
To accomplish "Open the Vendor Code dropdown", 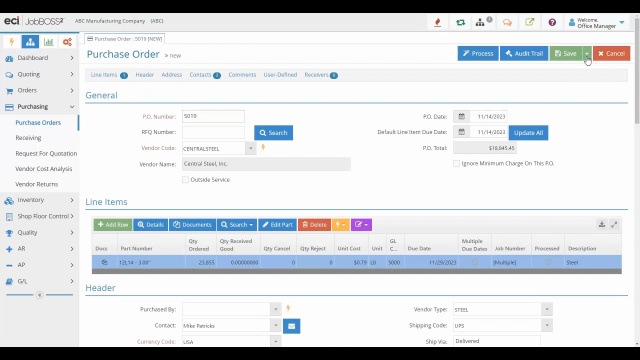I will 251,149.
